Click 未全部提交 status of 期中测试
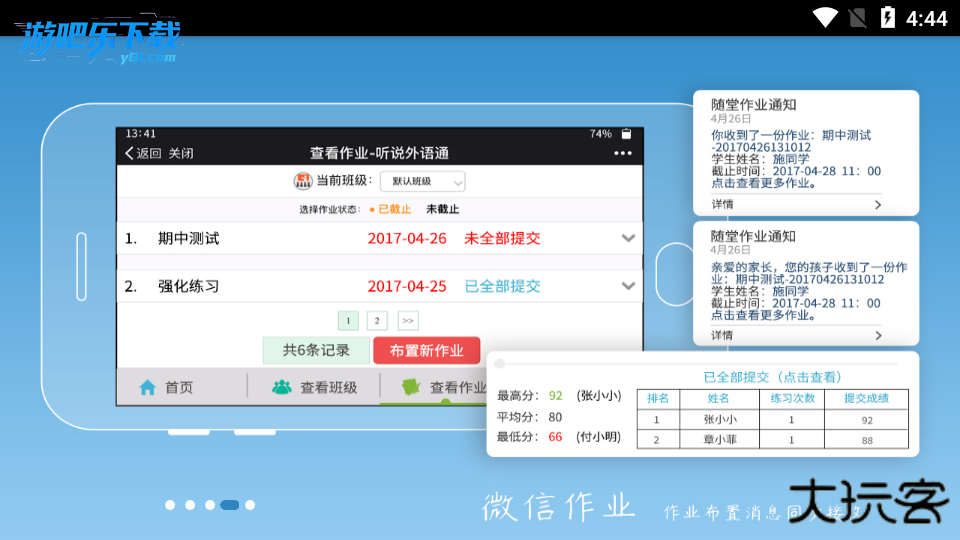The image size is (960, 540). 502,238
